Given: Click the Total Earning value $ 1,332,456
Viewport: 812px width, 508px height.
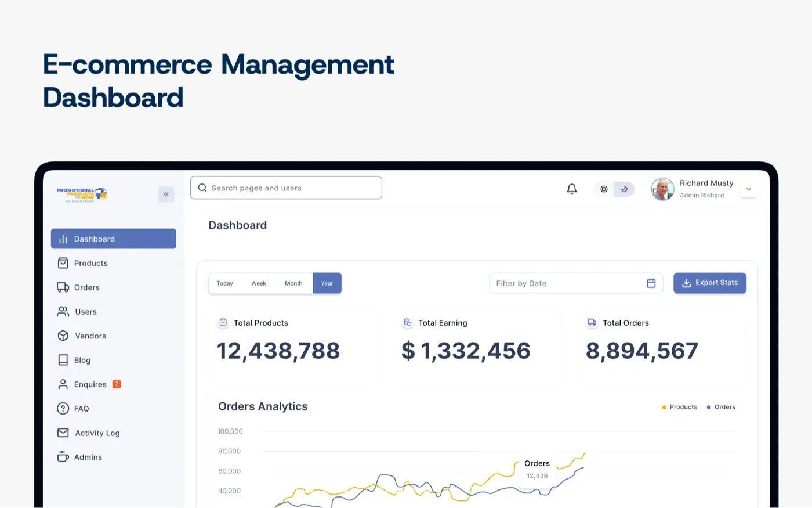Looking at the screenshot, I should coord(466,351).
